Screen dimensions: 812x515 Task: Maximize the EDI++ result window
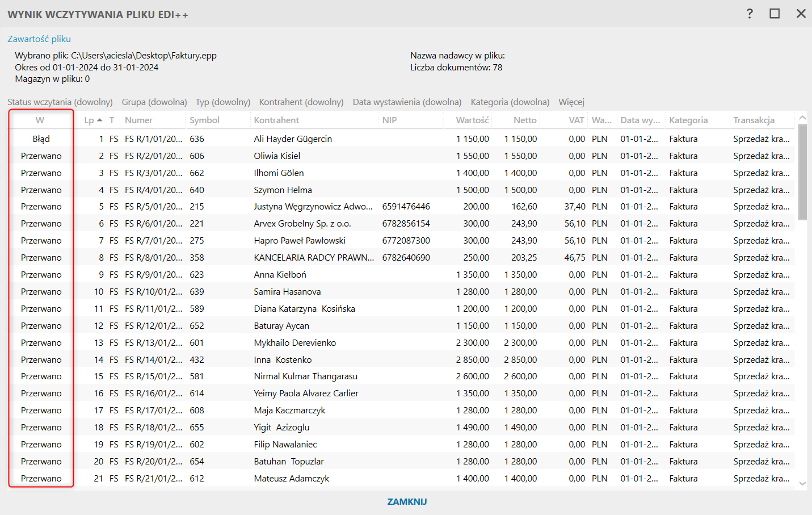pyautogui.click(x=775, y=14)
